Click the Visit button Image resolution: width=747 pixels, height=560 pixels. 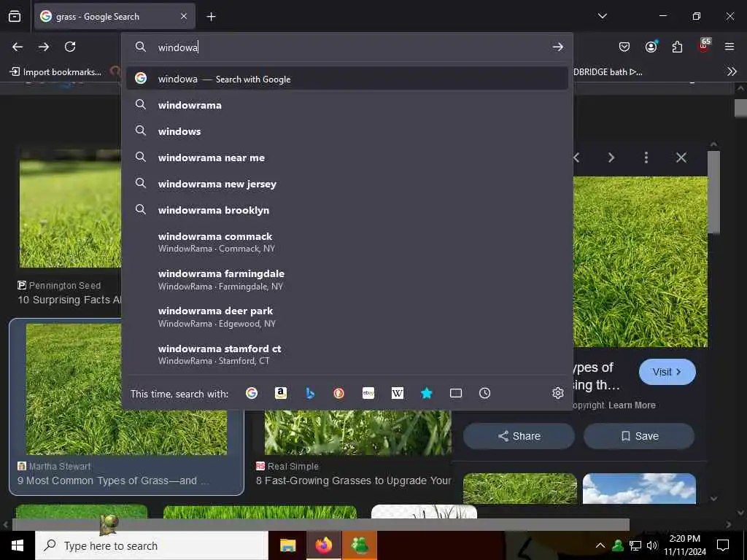point(667,372)
